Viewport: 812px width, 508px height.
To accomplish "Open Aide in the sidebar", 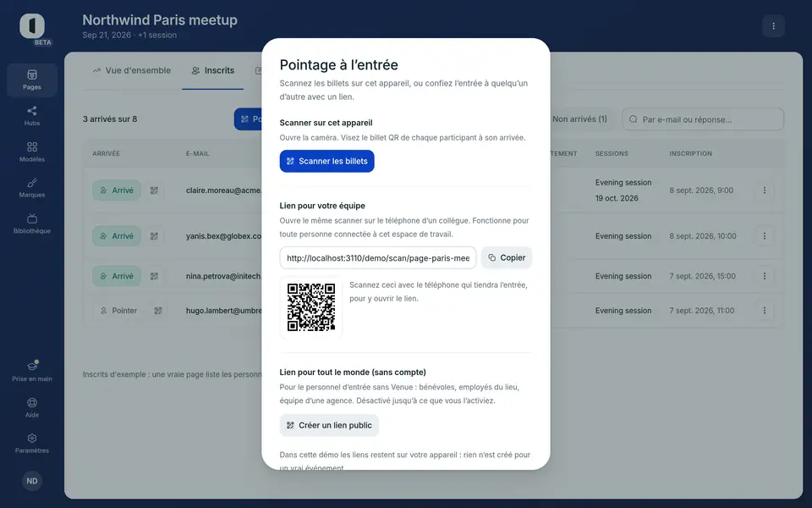I will [x=32, y=407].
